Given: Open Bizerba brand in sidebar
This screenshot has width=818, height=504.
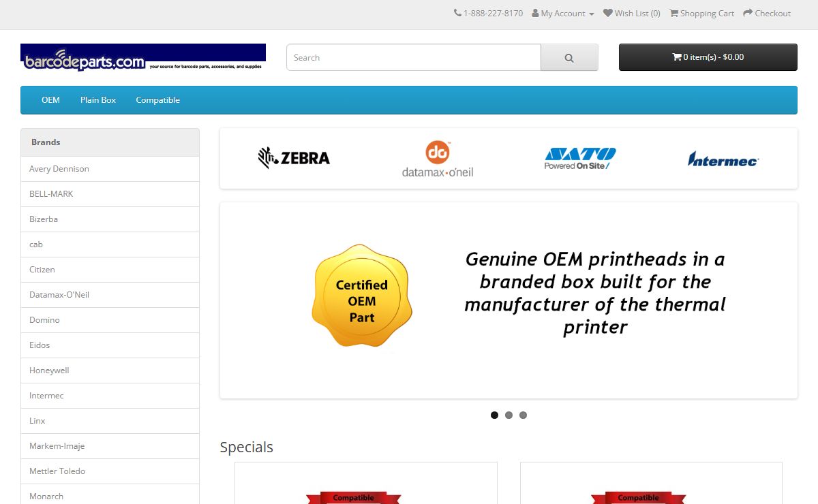Looking at the screenshot, I should [110, 219].
